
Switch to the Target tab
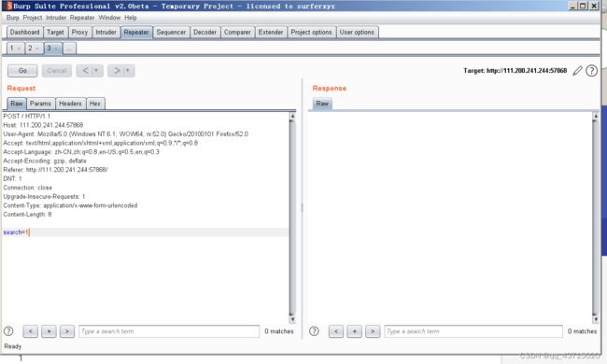pyautogui.click(x=55, y=32)
